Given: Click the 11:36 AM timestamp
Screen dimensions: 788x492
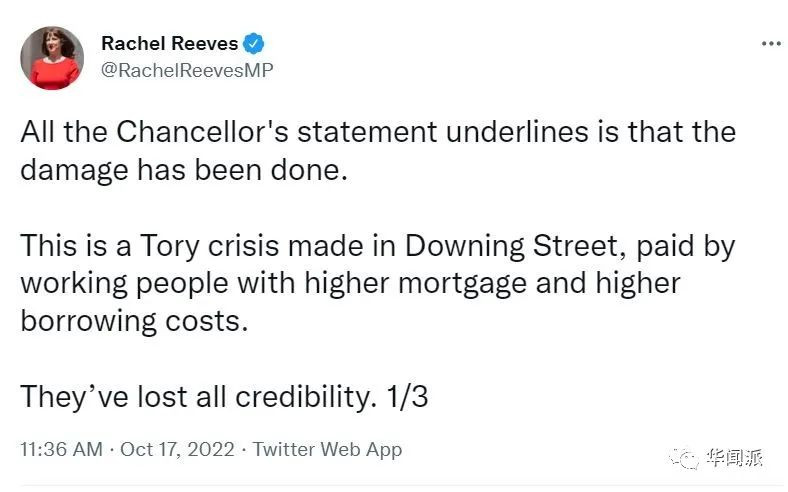Looking at the screenshot, I should coord(61,449).
